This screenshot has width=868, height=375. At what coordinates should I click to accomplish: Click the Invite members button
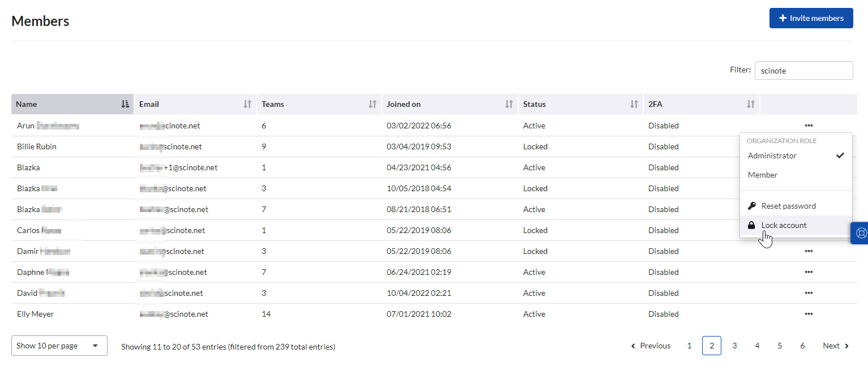pyautogui.click(x=811, y=18)
